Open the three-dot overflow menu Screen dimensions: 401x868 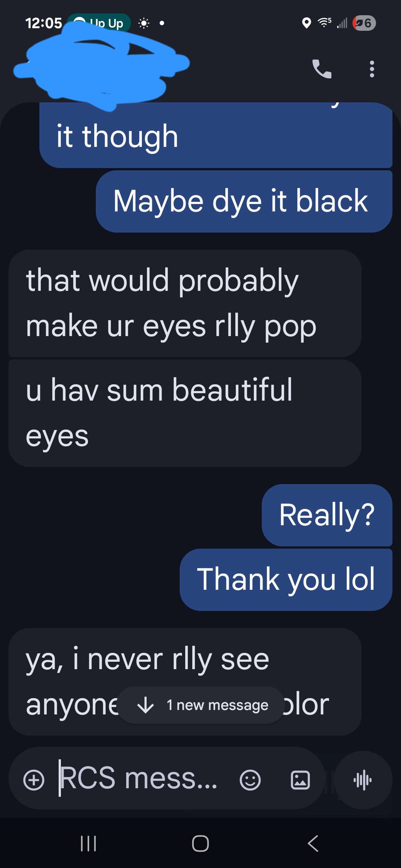(x=372, y=69)
